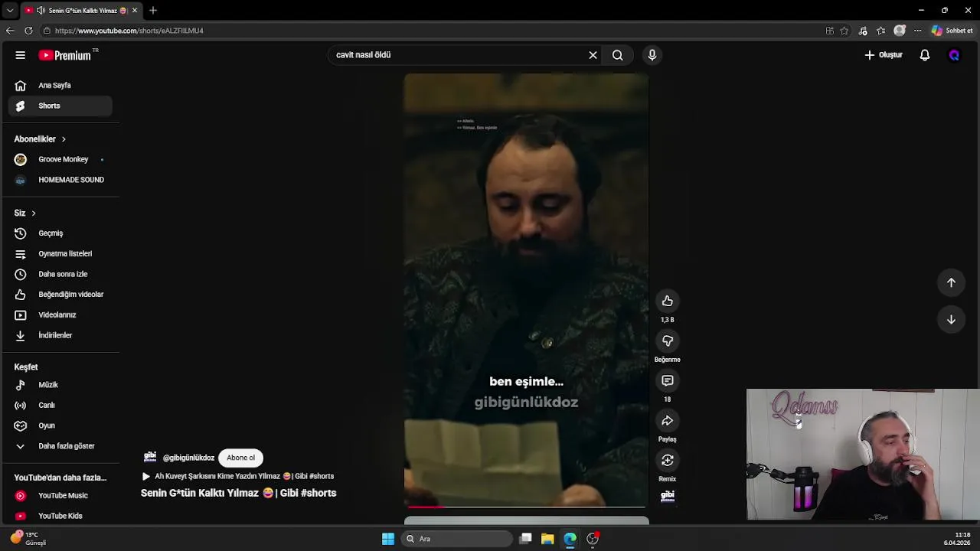Open a new browser tab with plus
This screenshot has width=980, height=551.
pyautogui.click(x=153, y=11)
